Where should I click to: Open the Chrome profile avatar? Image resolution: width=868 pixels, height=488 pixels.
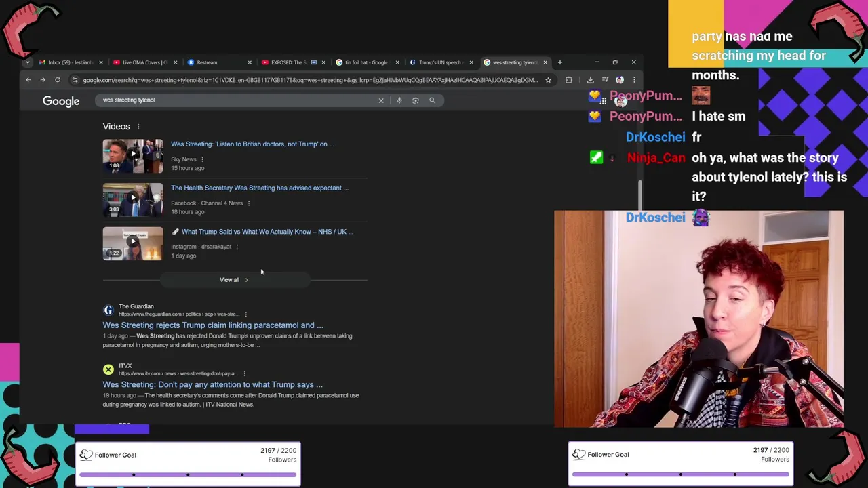point(620,80)
